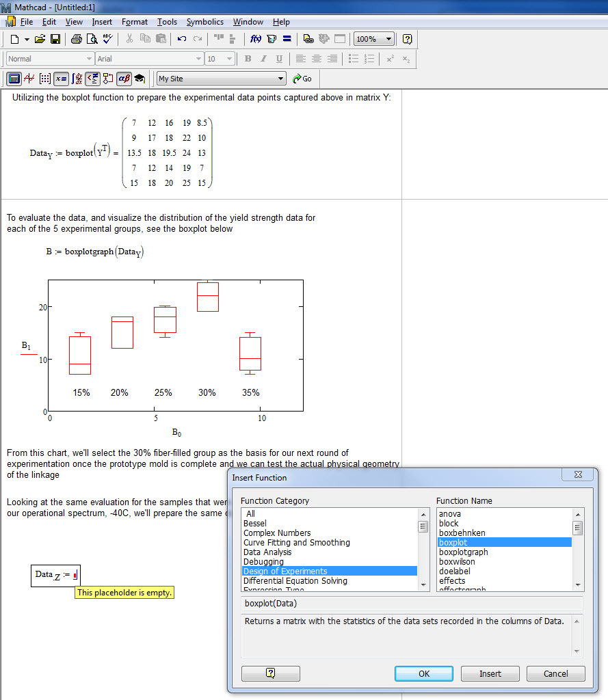The width and height of the screenshot is (608, 700).
Task: Open a file with the Open icon
Action: 40,39
